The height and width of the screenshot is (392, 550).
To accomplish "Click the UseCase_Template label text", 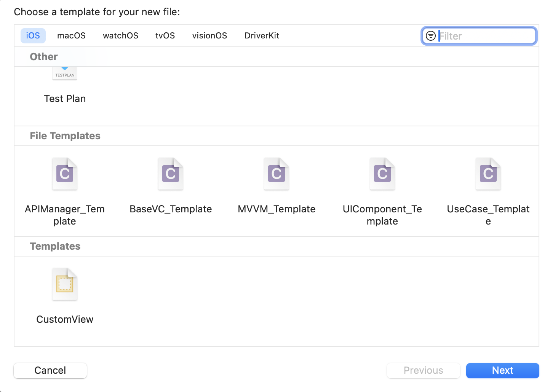I will 488,215.
